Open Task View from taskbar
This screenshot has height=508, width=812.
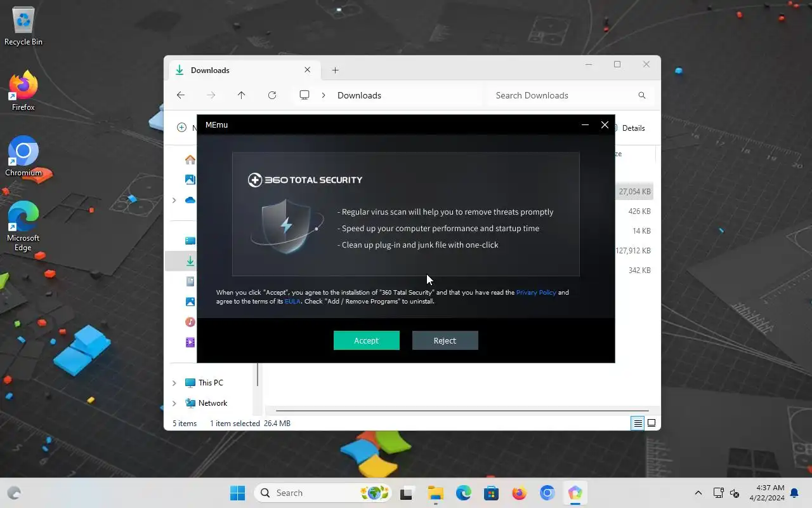(x=407, y=493)
